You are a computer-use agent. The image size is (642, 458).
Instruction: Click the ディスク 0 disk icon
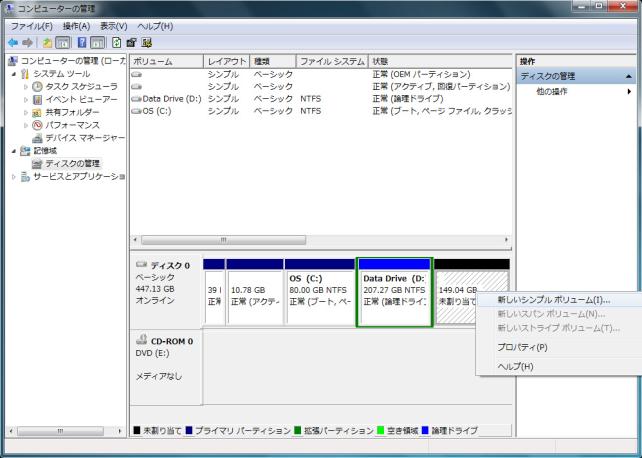[x=141, y=264]
